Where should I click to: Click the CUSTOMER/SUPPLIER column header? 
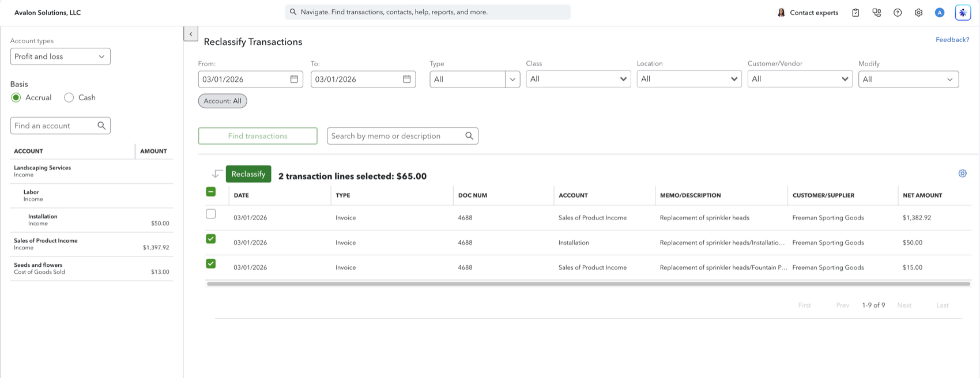tap(823, 195)
